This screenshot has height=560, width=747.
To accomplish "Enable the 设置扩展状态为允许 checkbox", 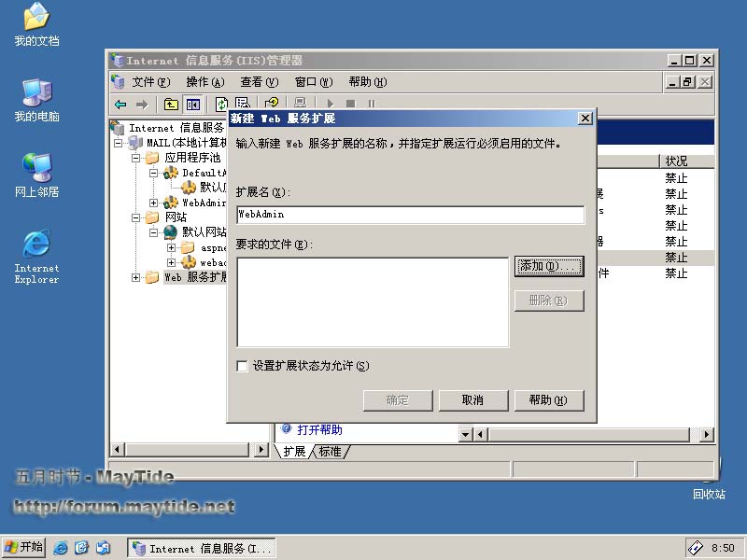I will coord(243,366).
